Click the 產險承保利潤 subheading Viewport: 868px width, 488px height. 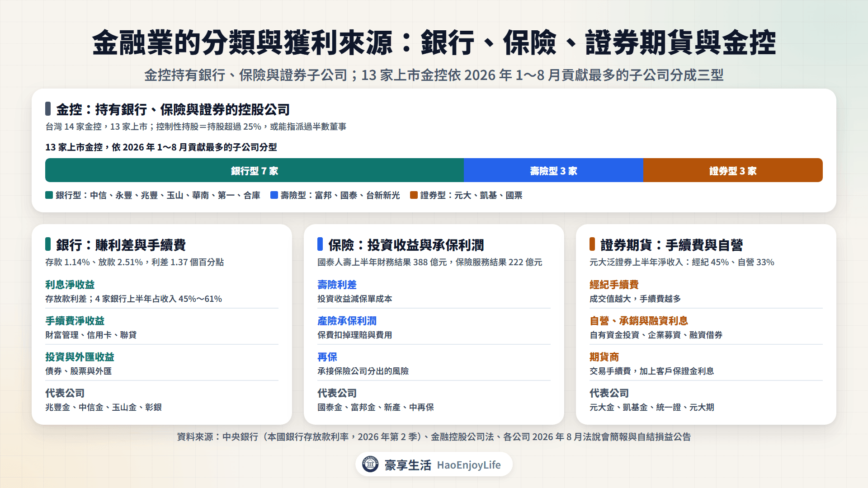[x=347, y=321]
